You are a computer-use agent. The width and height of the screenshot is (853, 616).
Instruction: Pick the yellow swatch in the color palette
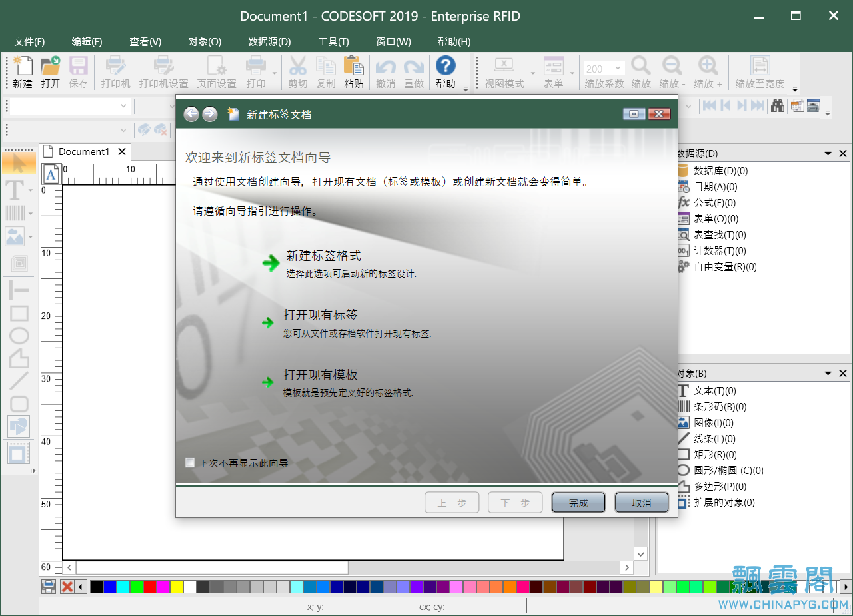coord(177,587)
